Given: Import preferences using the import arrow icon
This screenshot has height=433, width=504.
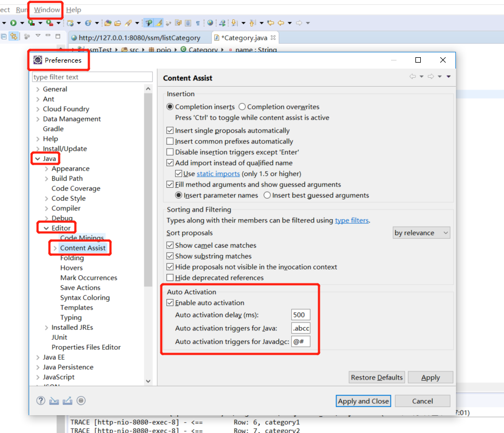Looking at the screenshot, I should pos(53,401).
